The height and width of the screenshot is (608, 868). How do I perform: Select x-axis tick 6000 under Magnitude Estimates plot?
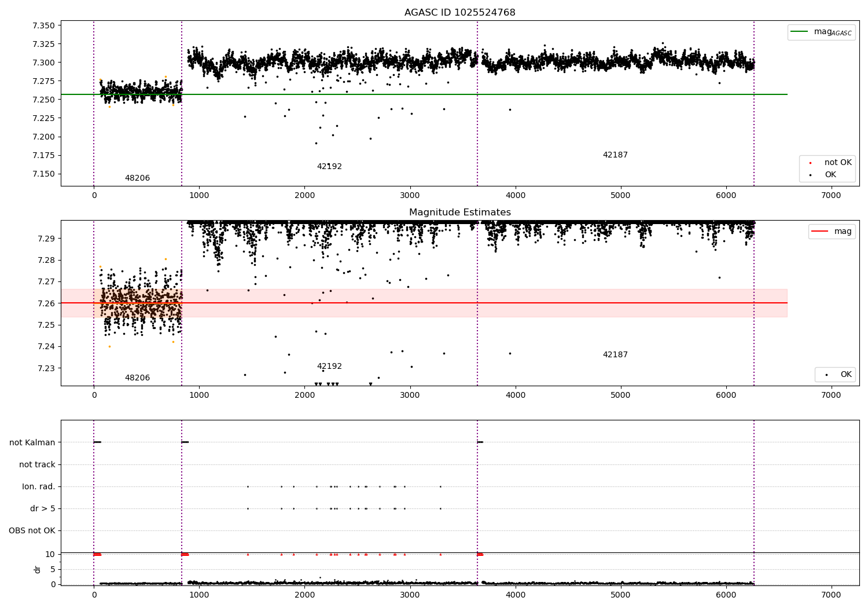coord(726,395)
